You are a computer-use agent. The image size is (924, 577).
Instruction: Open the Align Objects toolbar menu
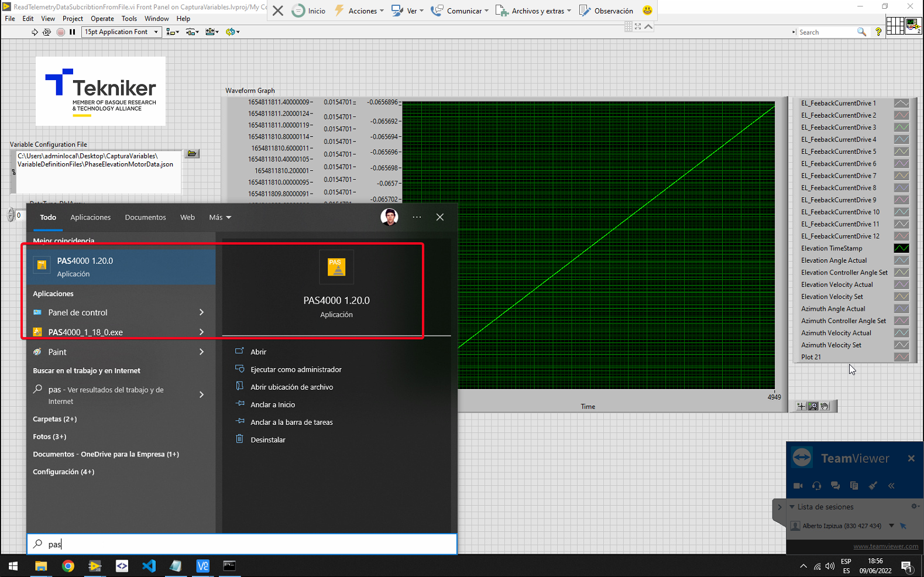click(x=172, y=32)
